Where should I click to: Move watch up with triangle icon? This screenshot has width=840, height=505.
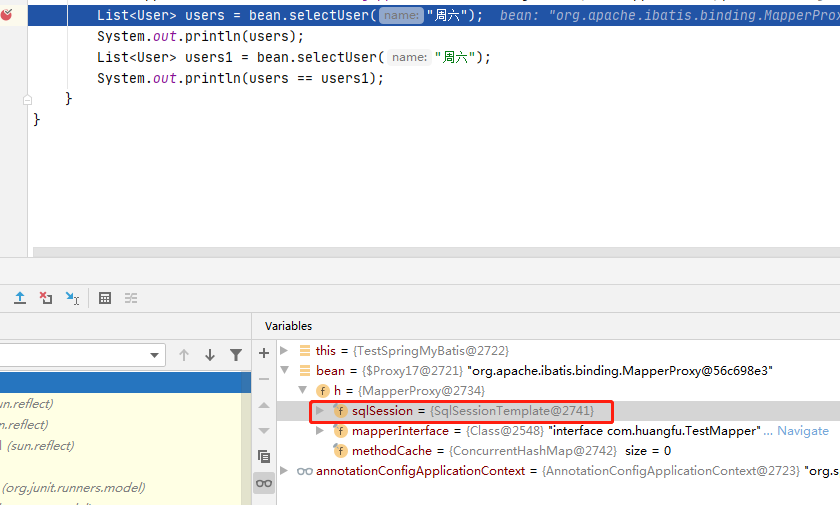(x=264, y=405)
